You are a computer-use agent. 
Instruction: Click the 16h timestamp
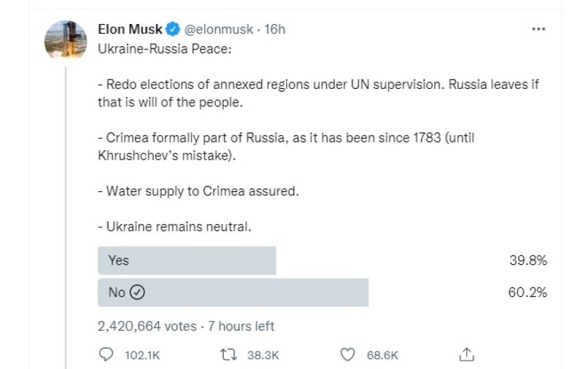275,29
